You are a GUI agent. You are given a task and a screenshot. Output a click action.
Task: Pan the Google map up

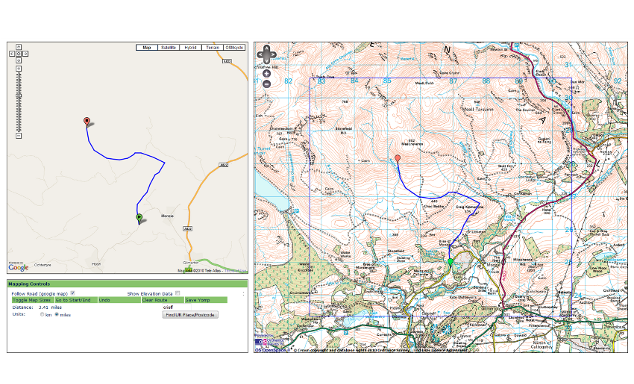(19, 47)
